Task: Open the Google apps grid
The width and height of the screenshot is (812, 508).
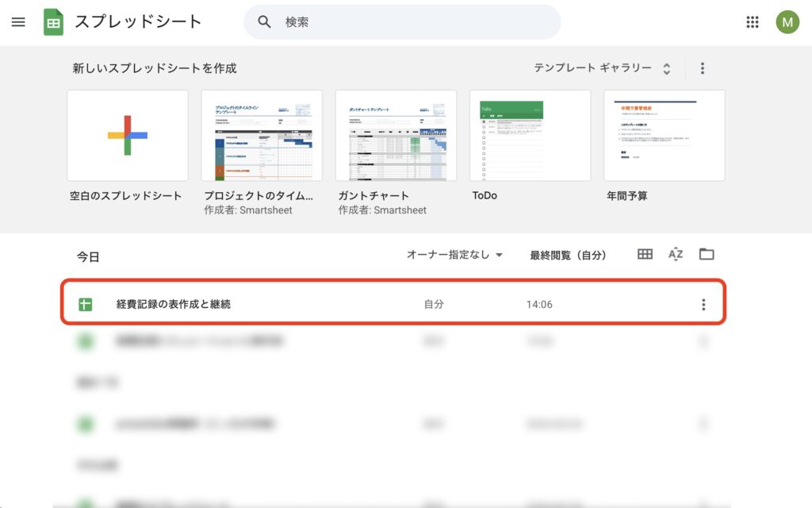Action: click(x=753, y=22)
